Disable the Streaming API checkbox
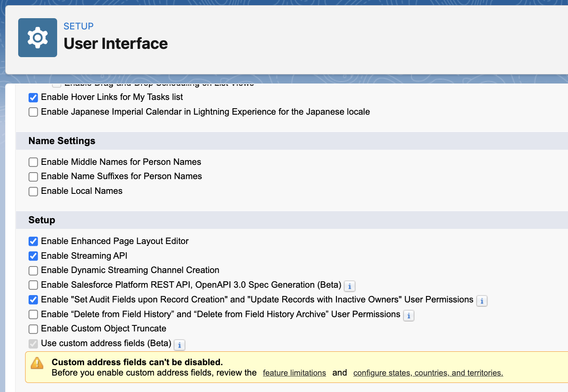The height and width of the screenshot is (392, 568). (33, 256)
